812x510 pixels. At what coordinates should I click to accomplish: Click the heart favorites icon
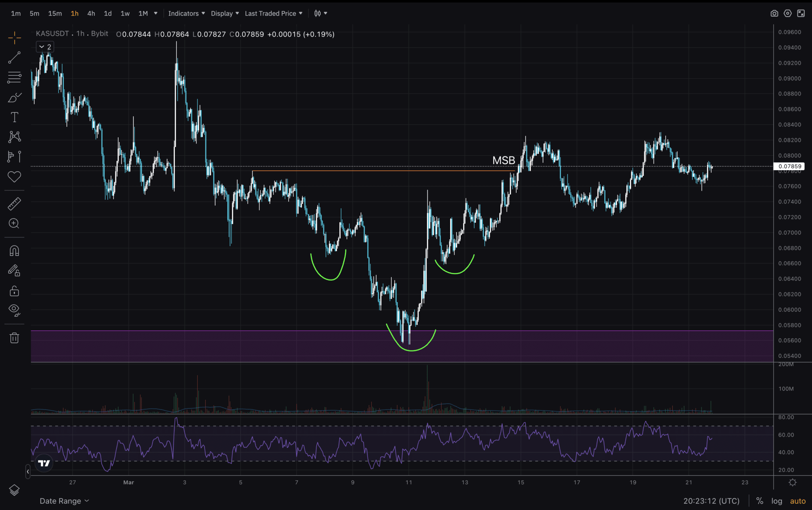(x=14, y=176)
